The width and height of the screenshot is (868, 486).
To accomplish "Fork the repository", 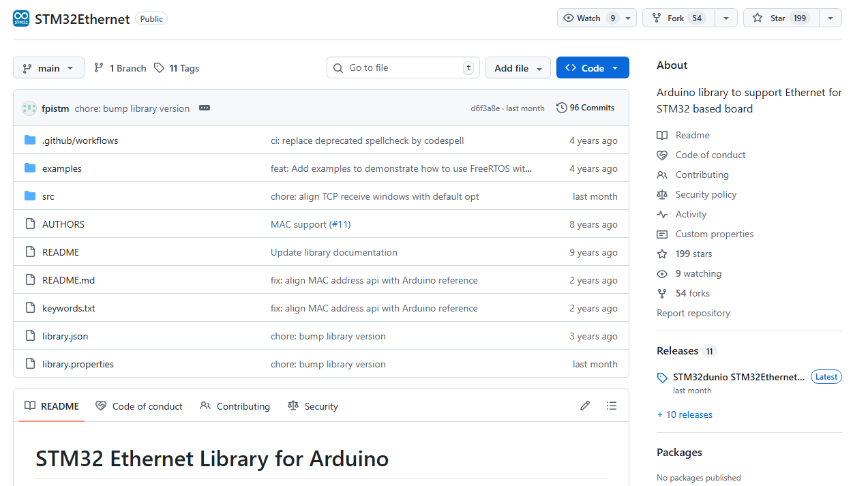I will point(678,18).
